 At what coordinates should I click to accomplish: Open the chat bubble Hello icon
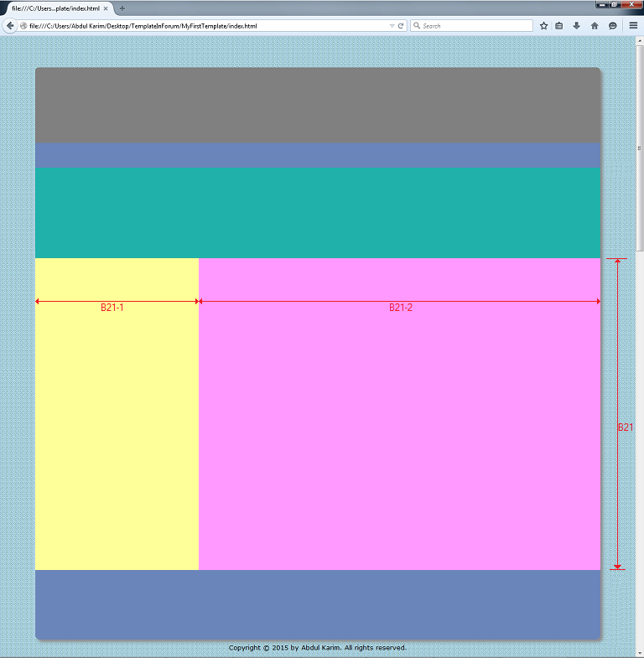pos(613,26)
